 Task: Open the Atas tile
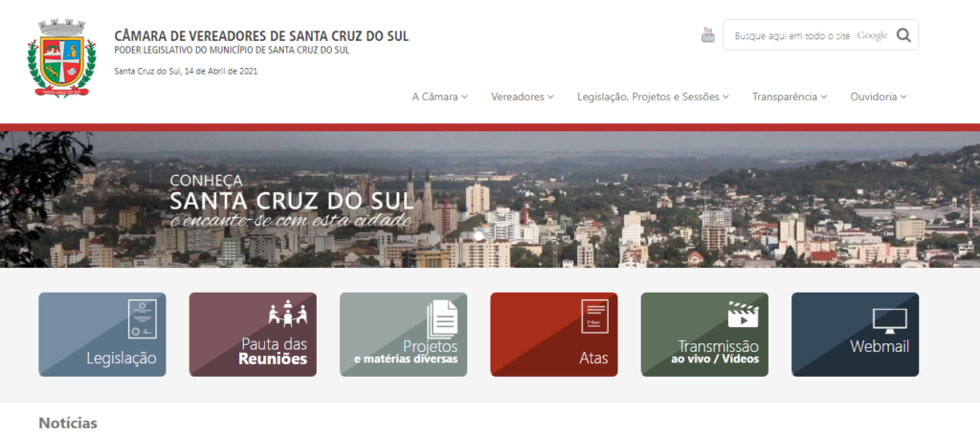[x=554, y=334]
